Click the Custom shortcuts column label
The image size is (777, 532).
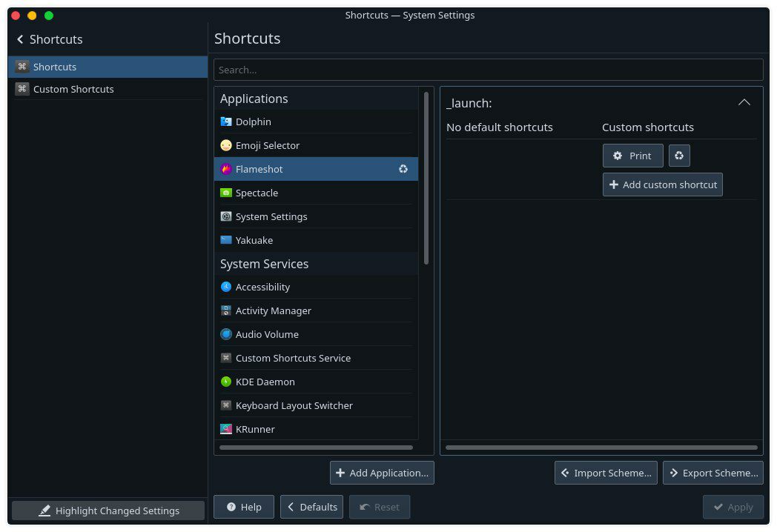click(648, 127)
